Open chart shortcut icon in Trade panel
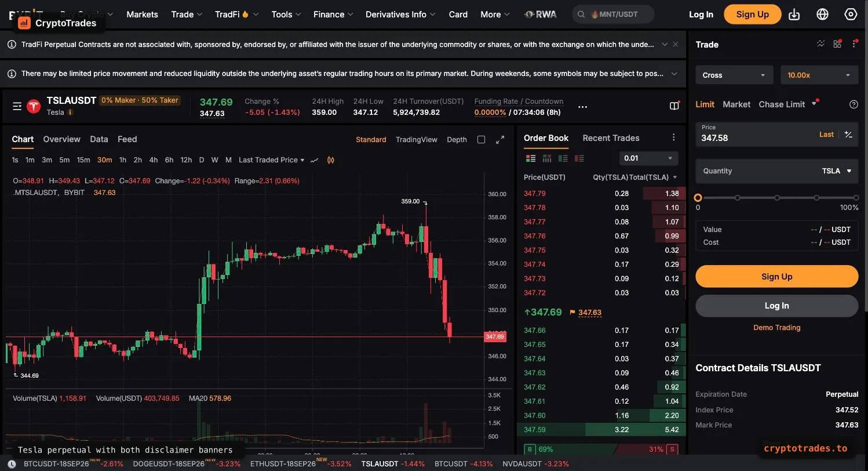 820,44
